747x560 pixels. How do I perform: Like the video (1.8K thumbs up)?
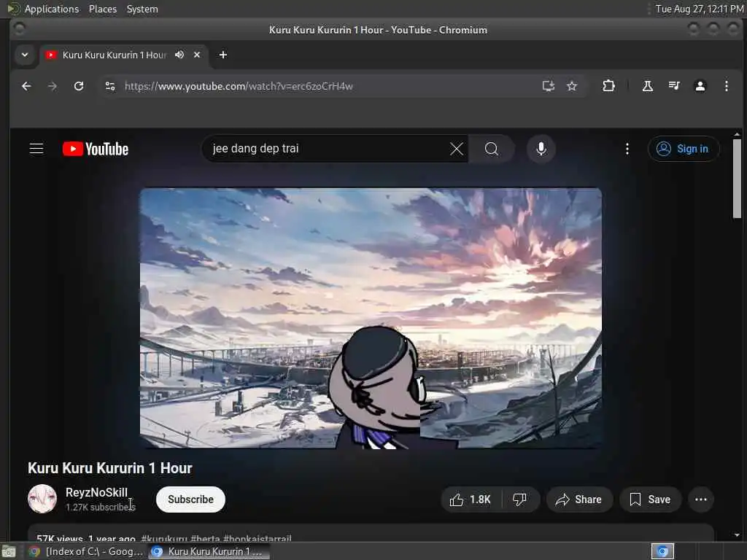[471, 499]
